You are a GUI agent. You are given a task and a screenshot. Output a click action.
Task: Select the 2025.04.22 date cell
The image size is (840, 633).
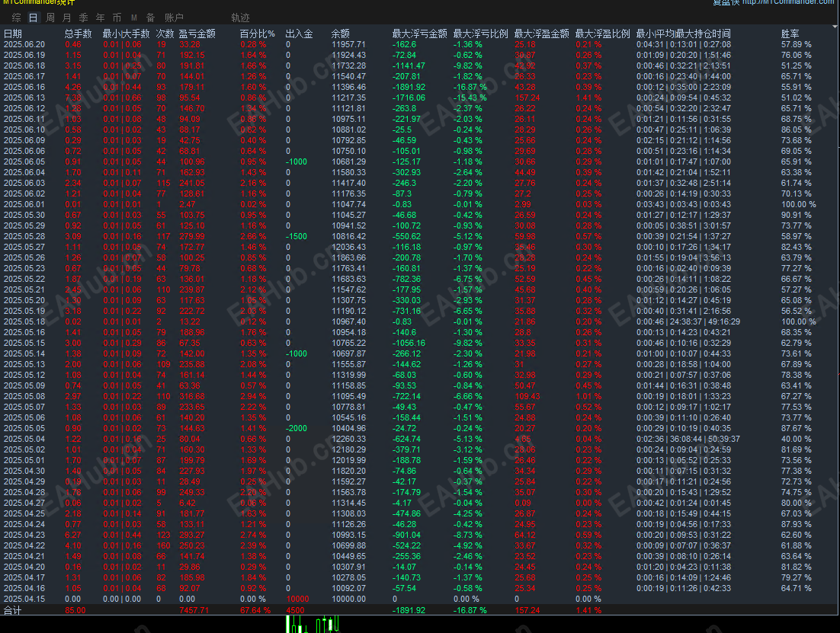coord(24,545)
